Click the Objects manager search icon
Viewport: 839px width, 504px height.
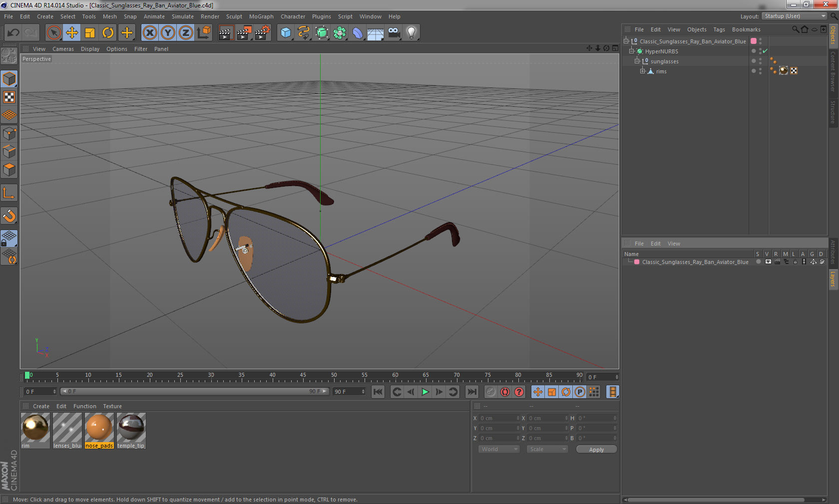coord(796,29)
